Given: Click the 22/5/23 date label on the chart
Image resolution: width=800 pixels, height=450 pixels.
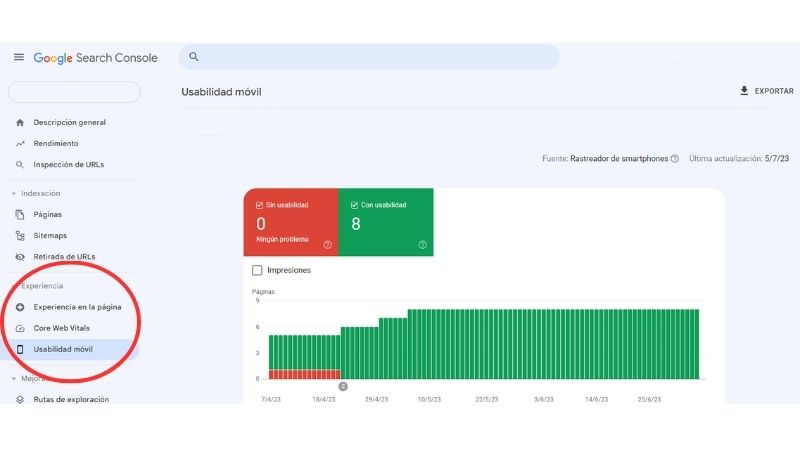Looking at the screenshot, I should point(487,399).
